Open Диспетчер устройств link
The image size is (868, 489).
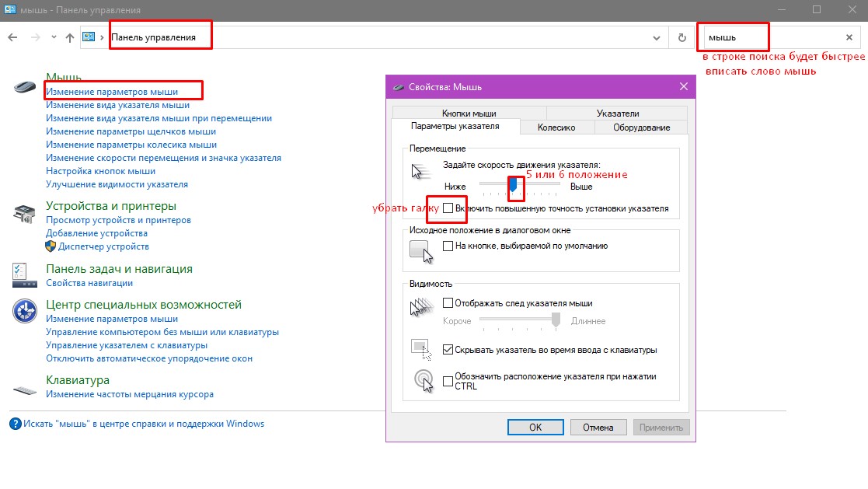(103, 247)
